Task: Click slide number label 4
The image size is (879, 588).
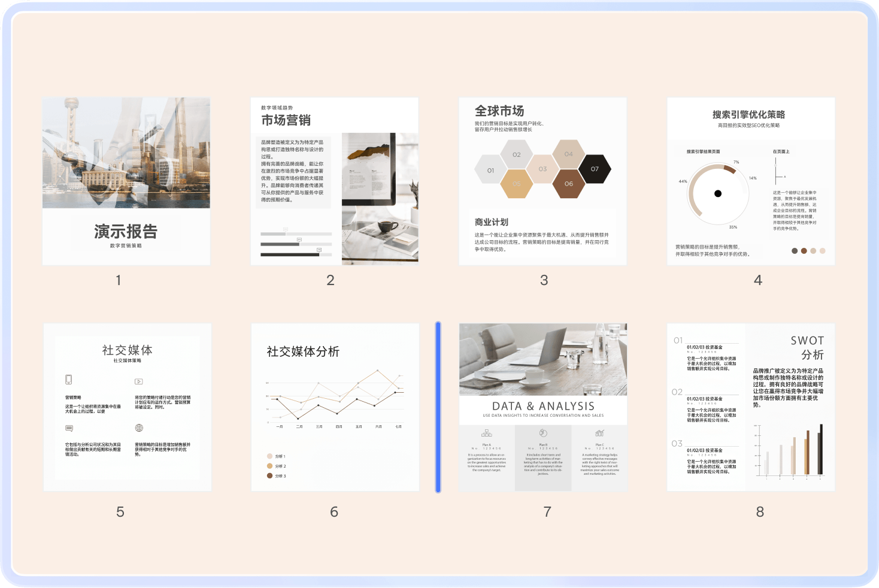Action: [x=758, y=280]
